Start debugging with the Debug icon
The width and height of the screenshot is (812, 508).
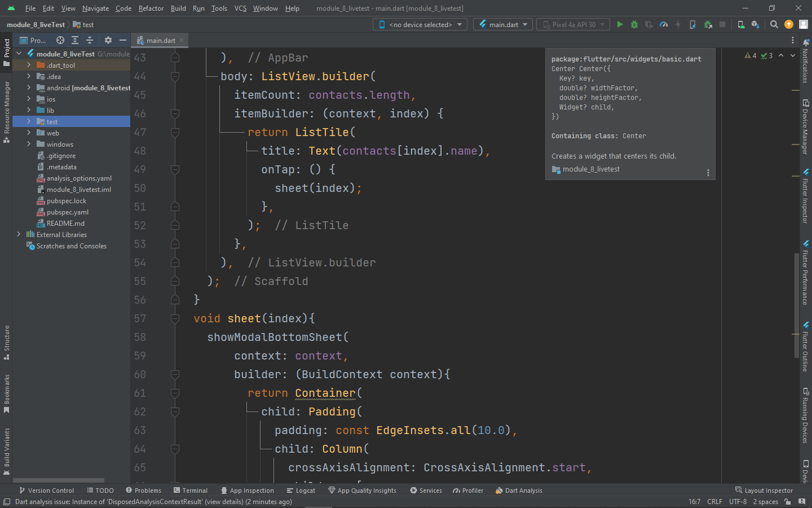(633, 24)
